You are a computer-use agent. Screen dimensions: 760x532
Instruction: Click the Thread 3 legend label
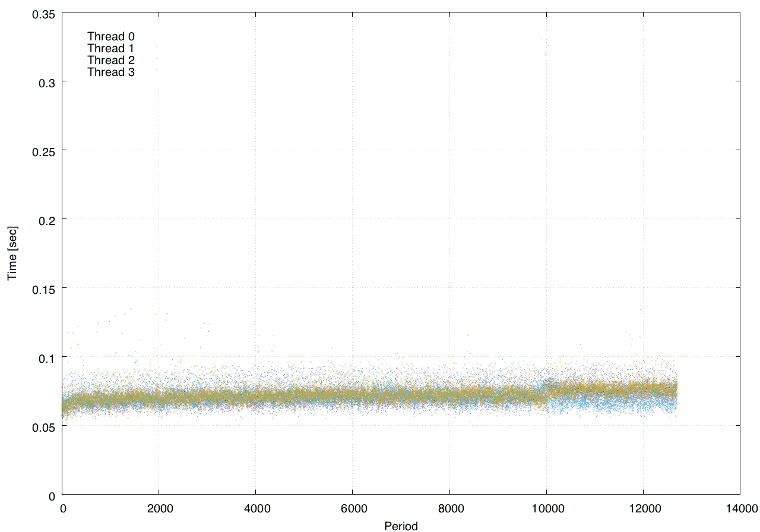[110, 72]
